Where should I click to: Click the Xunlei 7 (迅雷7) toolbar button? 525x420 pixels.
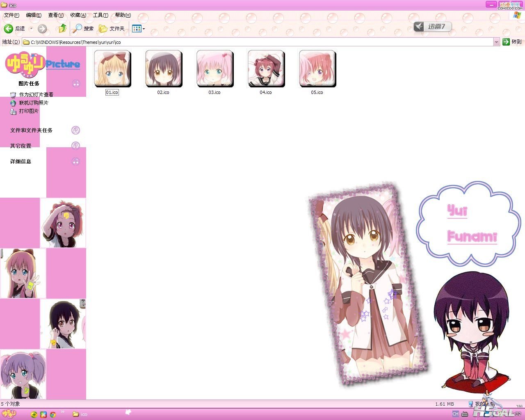pos(432,27)
